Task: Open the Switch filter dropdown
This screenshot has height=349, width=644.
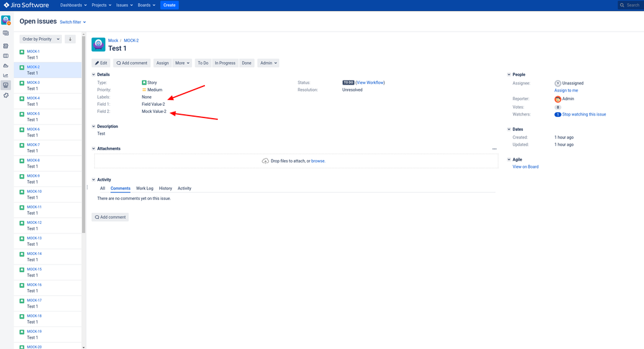Action: tap(73, 22)
